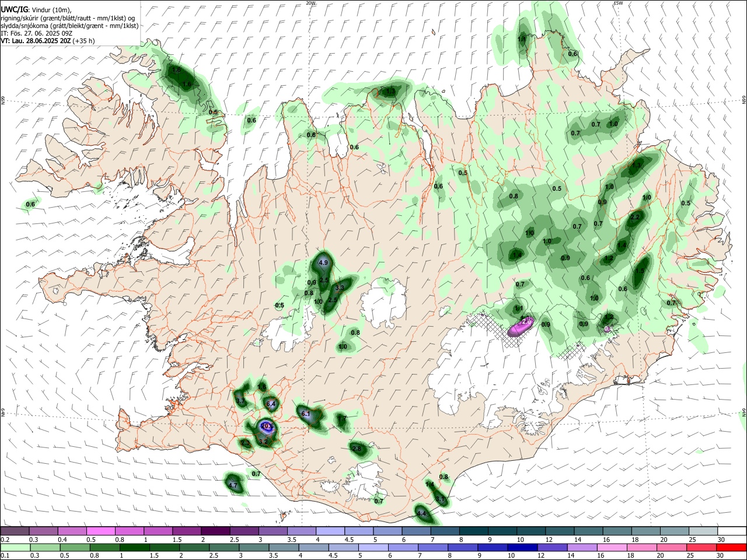The image size is (747, 560).
Task: Click the dark blue 10 mm rain legend swatch
Action: (522, 547)
